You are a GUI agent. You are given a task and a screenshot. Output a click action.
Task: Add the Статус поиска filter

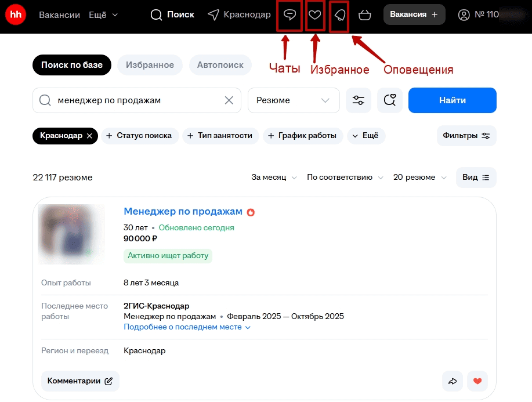pyautogui.click(x=139, y=136)
